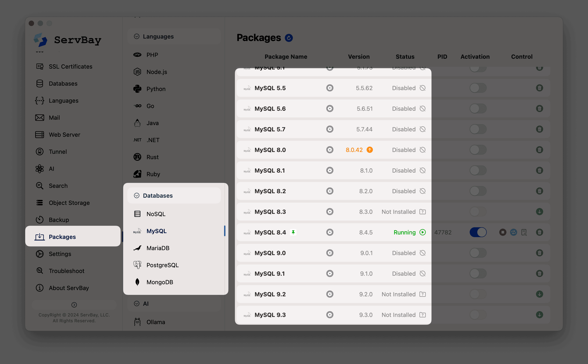Click the orange update arrow for 8.0.42
The width and height of the screenshot is (588, 364).
[370, 150]
